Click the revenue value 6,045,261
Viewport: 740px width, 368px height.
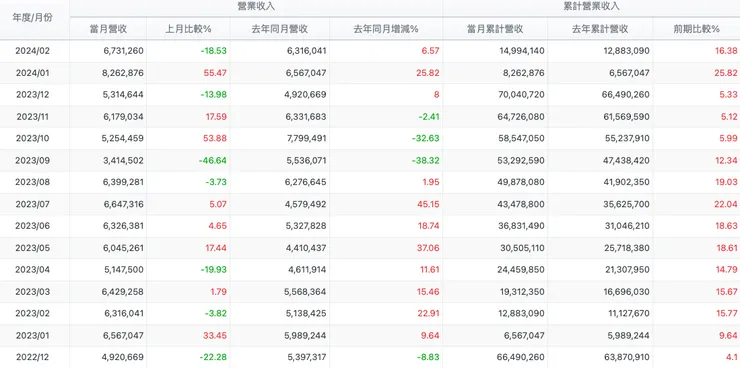click(x=123, y=248)
